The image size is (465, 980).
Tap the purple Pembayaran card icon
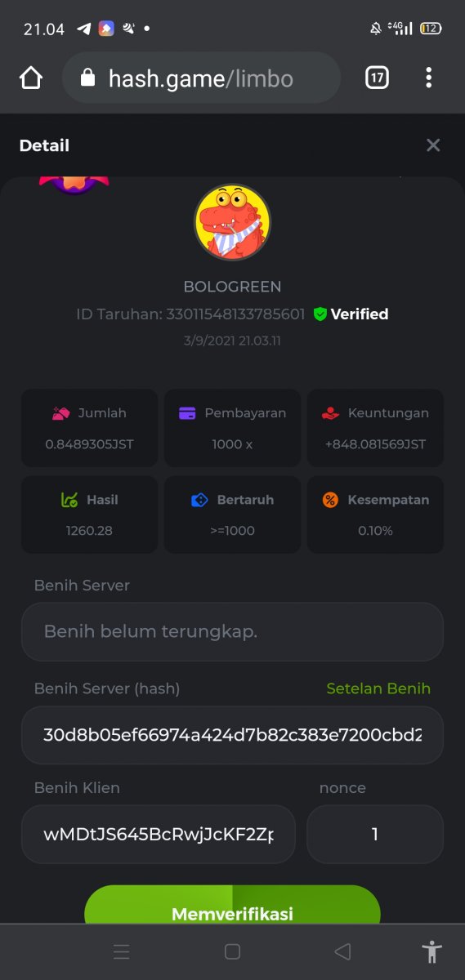[x=188, y=413]
